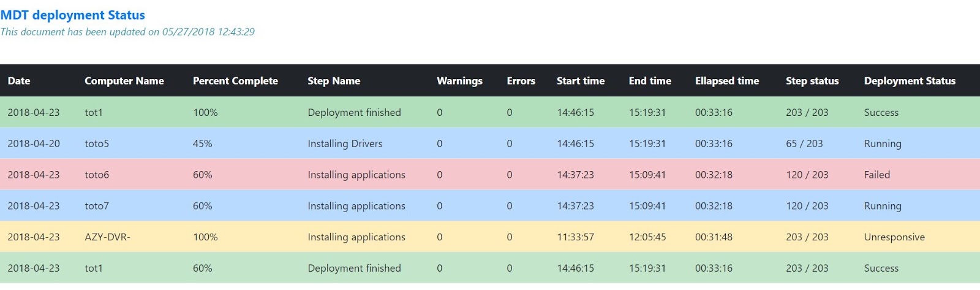Open the AZY-DVR- computer entry

pos(107,237)
